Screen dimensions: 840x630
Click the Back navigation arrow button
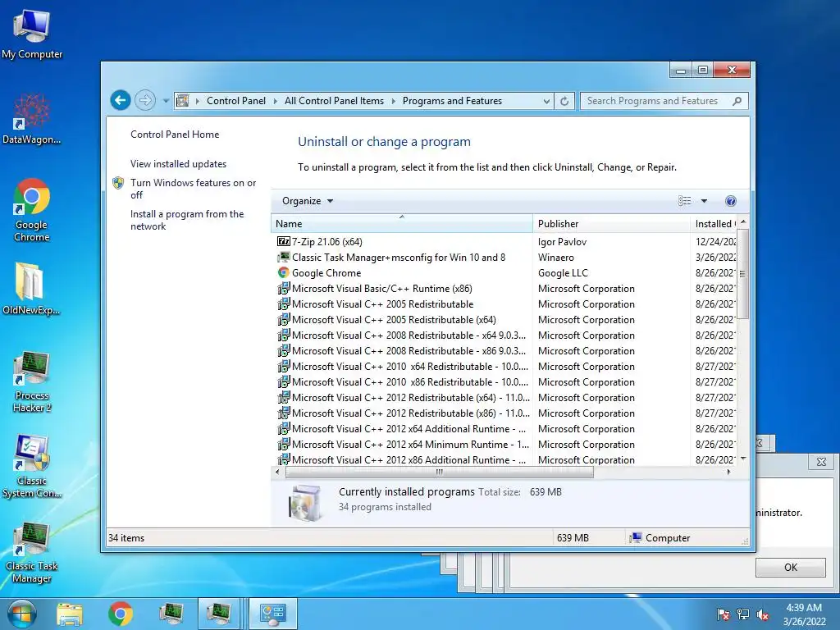(x=121, y=100)
